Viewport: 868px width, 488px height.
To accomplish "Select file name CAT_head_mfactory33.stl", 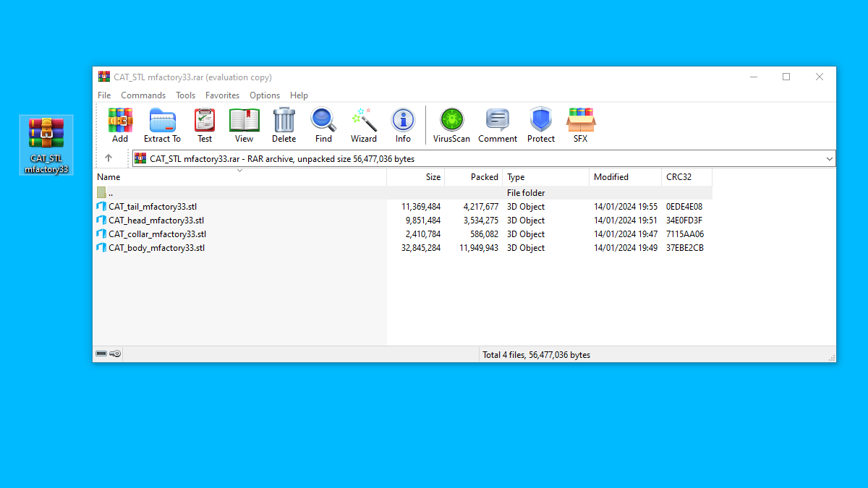I will point(156,221).
